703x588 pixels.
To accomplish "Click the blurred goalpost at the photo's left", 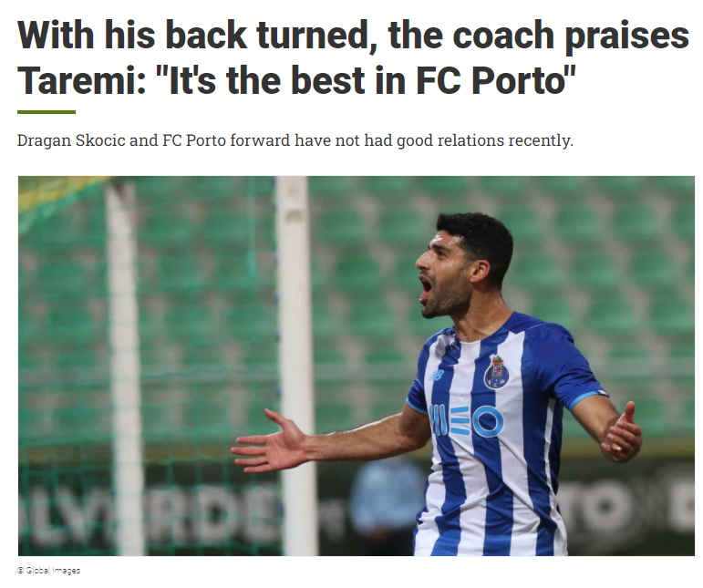I will [x=123, y=367].
